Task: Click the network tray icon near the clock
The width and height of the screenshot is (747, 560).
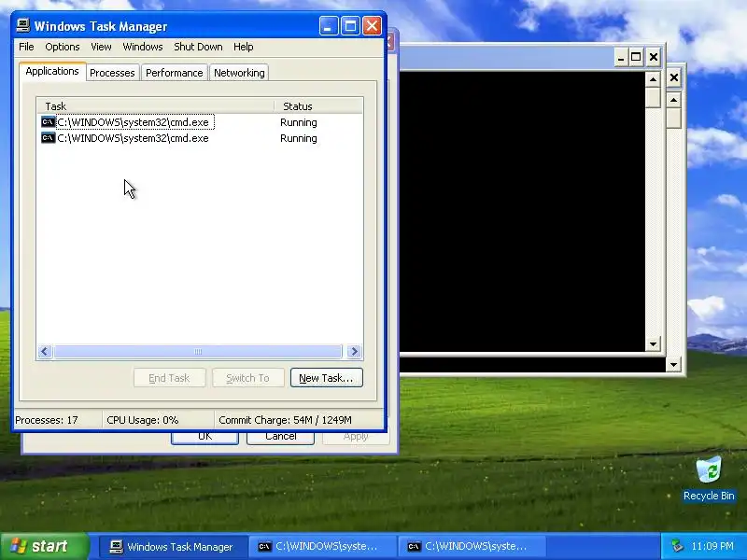Action: pos(676,546)
